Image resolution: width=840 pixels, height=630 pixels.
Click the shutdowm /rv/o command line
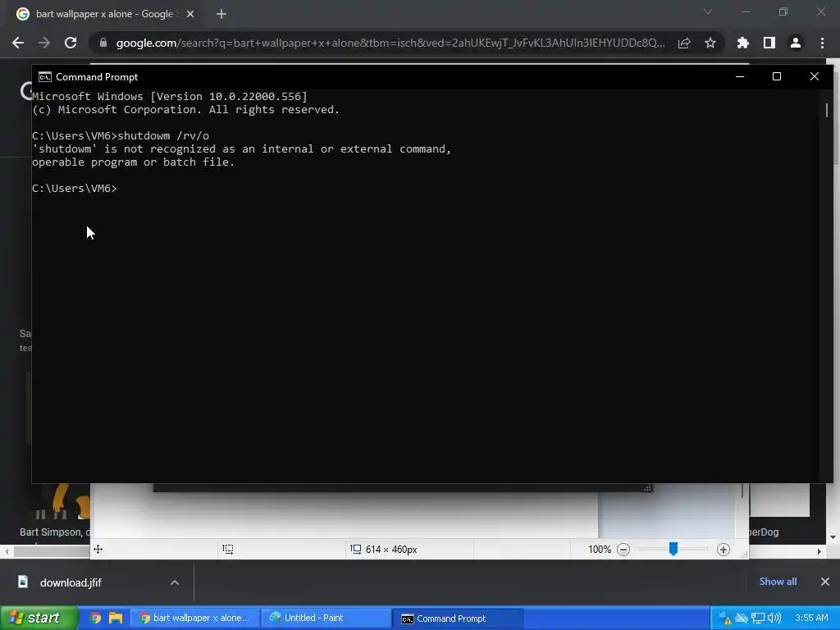pyautogui.click(x=121, y=135)
